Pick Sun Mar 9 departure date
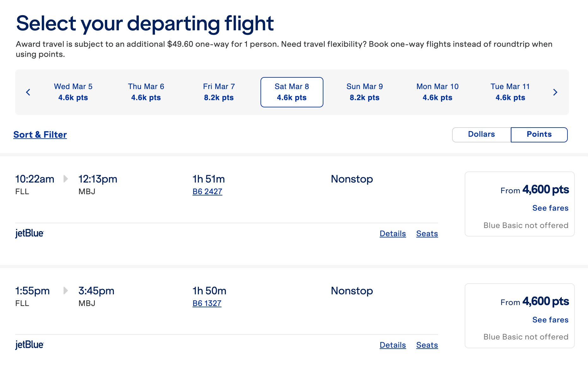The image size is (588, 372). click(x=364, y=92)
